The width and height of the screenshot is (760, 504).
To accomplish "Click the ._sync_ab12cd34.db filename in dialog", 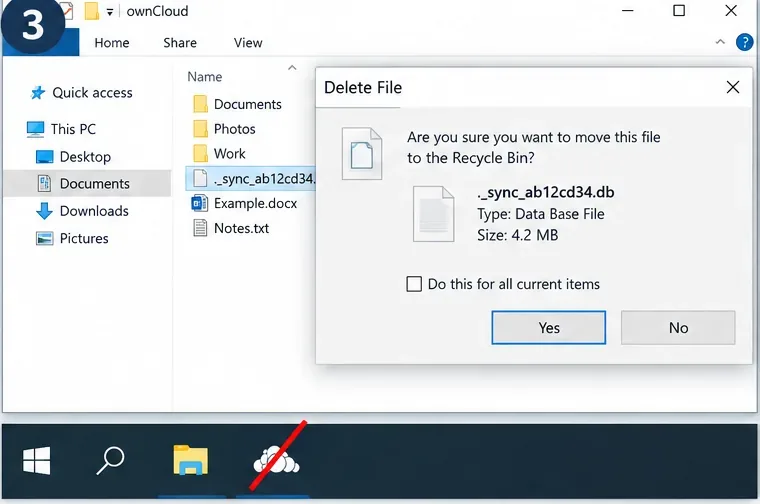I will pos(546,192).
